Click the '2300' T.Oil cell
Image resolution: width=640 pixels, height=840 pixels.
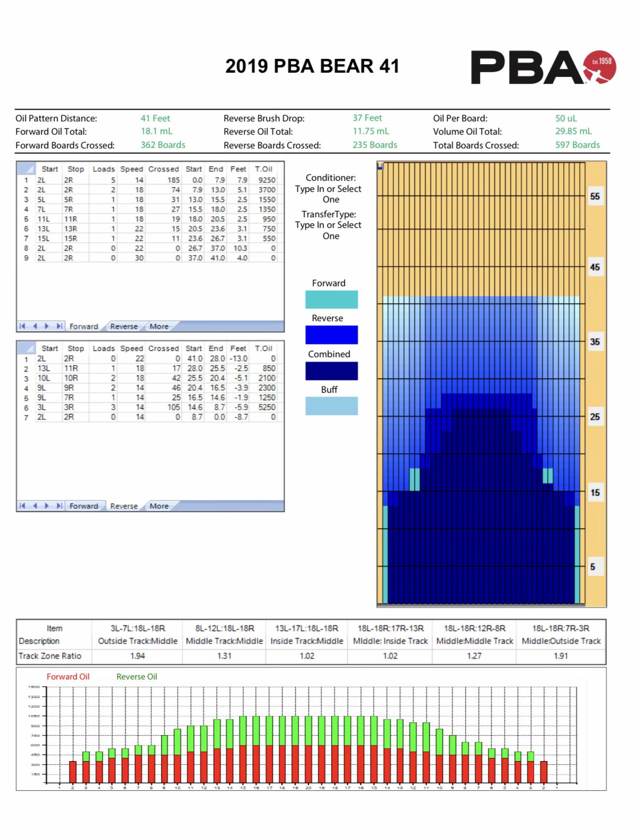pyautogui.click(x=266, y=388)
